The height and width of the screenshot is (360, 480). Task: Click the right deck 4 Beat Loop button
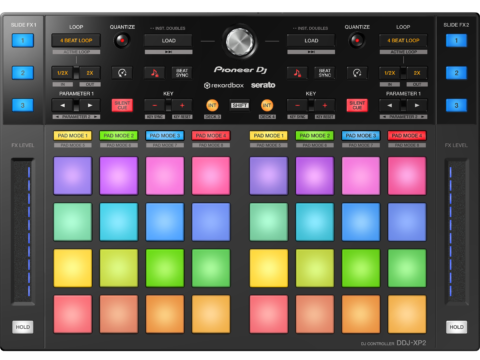tap(403, 41)
